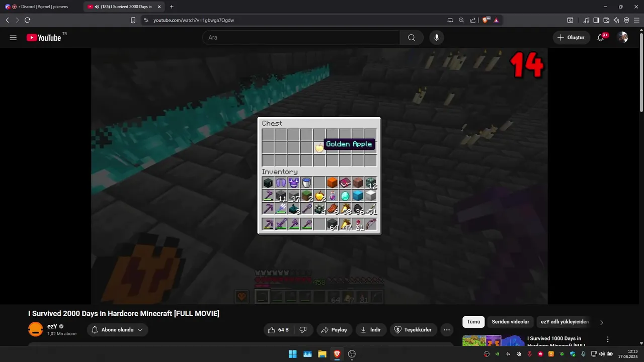Open the browser main menu

click(636, 20)
